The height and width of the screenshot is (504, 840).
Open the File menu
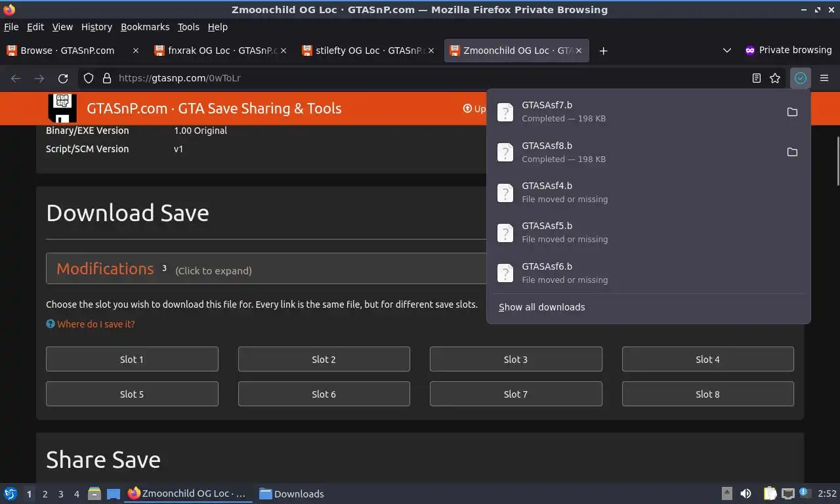point(11,27)
